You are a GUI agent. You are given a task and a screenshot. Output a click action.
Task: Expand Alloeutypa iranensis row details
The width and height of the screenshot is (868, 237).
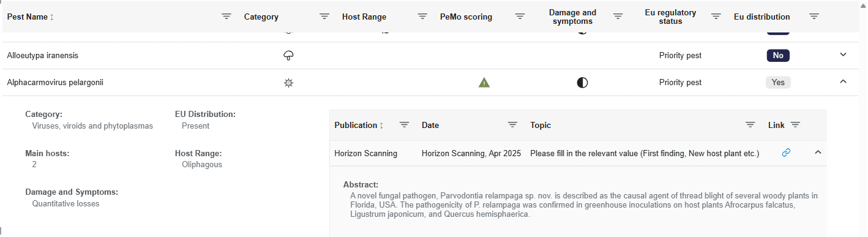843,55
